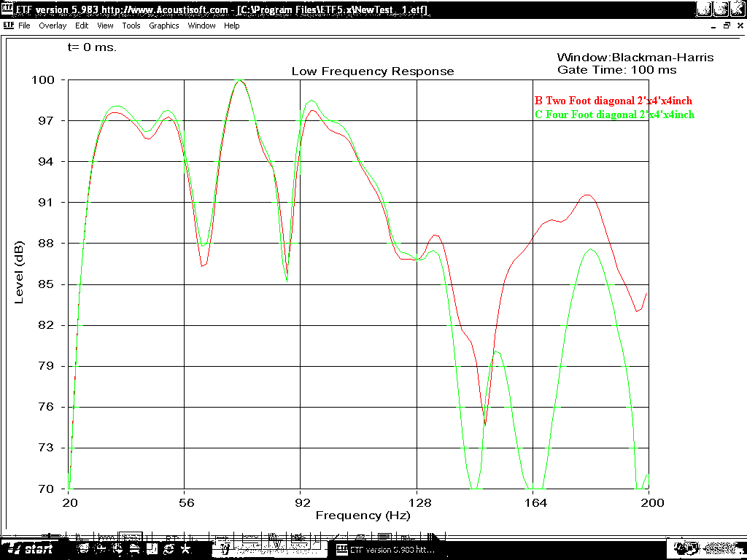Open the File menu
This screenshot has height=560, width=747.
point(24,26)
